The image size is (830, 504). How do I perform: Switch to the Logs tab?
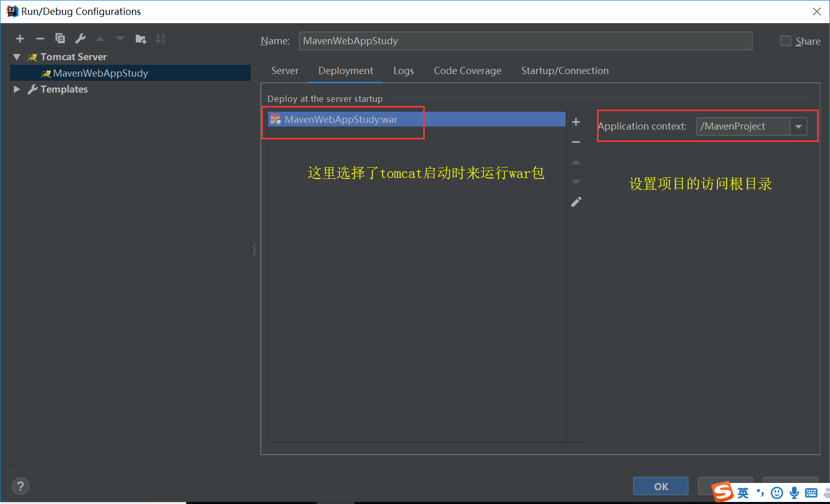click(404, 71)
